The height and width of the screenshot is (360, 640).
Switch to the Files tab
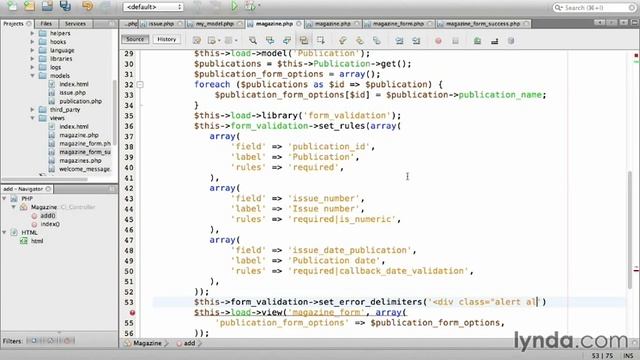point(46,24)
